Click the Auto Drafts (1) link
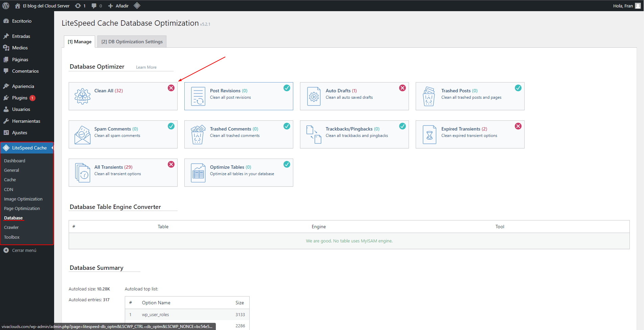The width and height of the screenshot is (644, 330). pos(341,91)
